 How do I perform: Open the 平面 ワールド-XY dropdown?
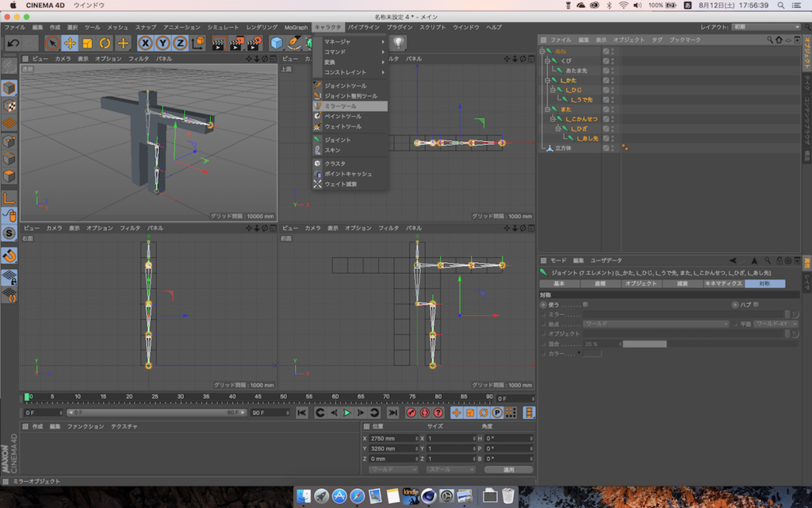[x=776, y=324]
